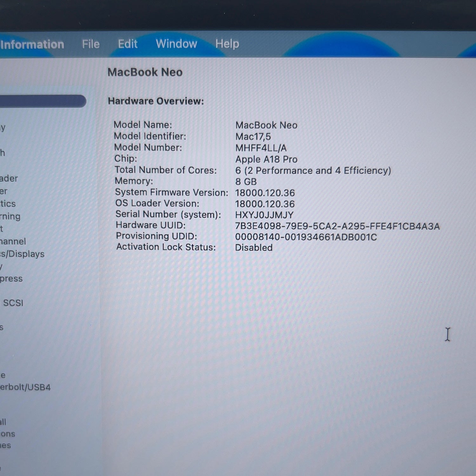Select the memory value '8 GB'

click(246, 182)
